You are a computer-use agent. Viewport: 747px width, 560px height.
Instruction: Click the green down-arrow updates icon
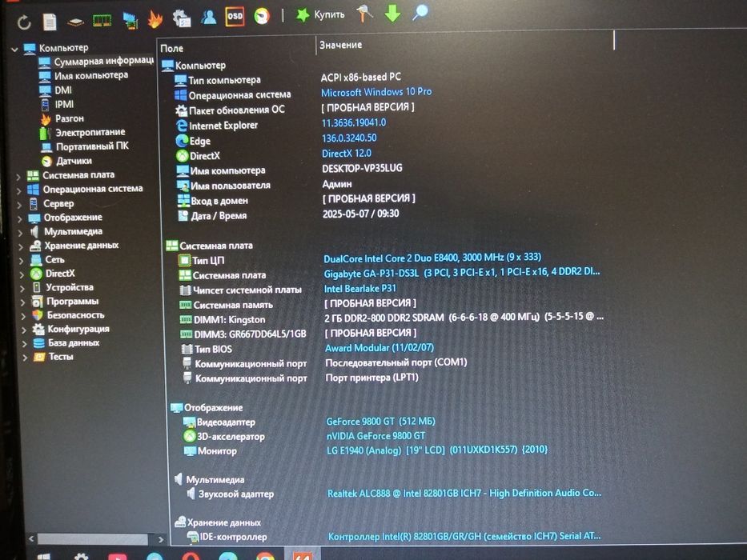click(392, 14)
